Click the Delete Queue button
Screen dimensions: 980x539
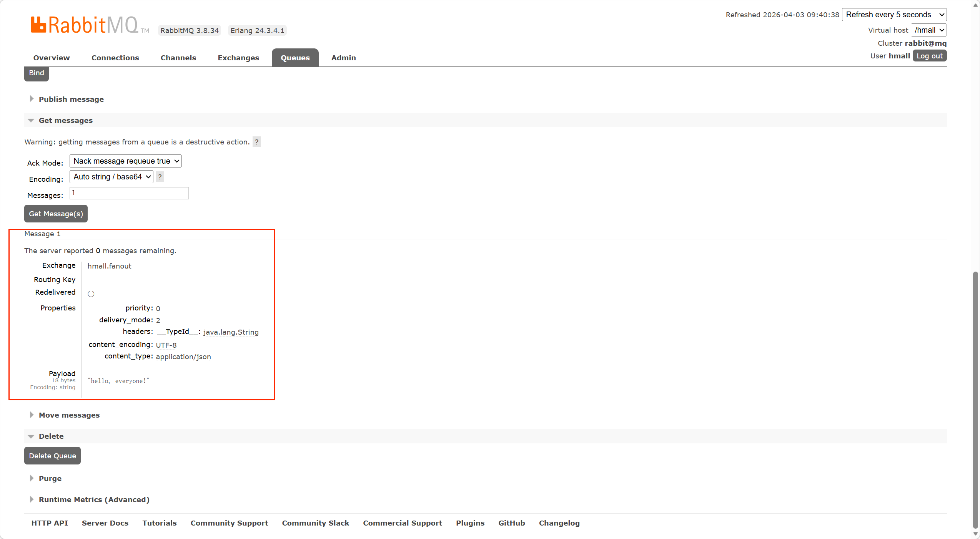tap(53, 456)
